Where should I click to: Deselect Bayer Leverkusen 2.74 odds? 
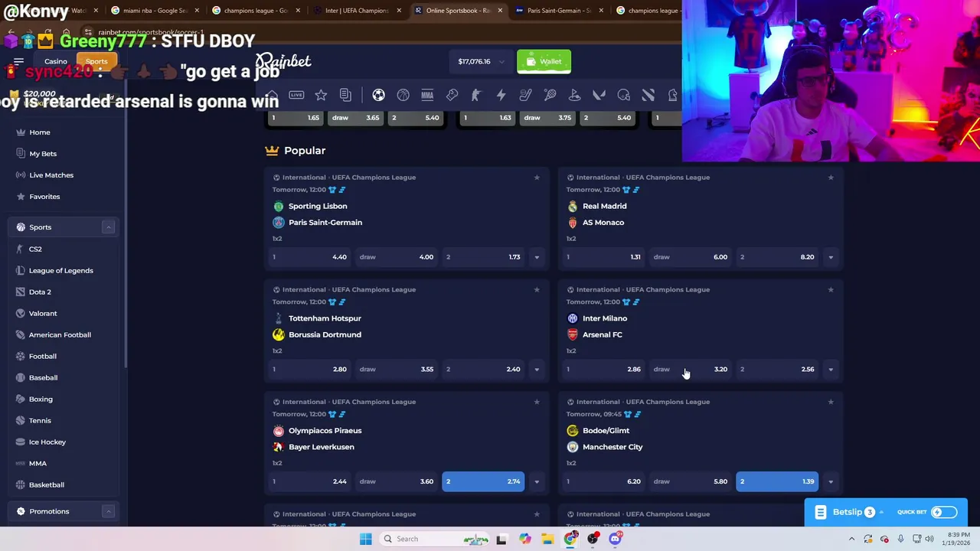(483, 481)
